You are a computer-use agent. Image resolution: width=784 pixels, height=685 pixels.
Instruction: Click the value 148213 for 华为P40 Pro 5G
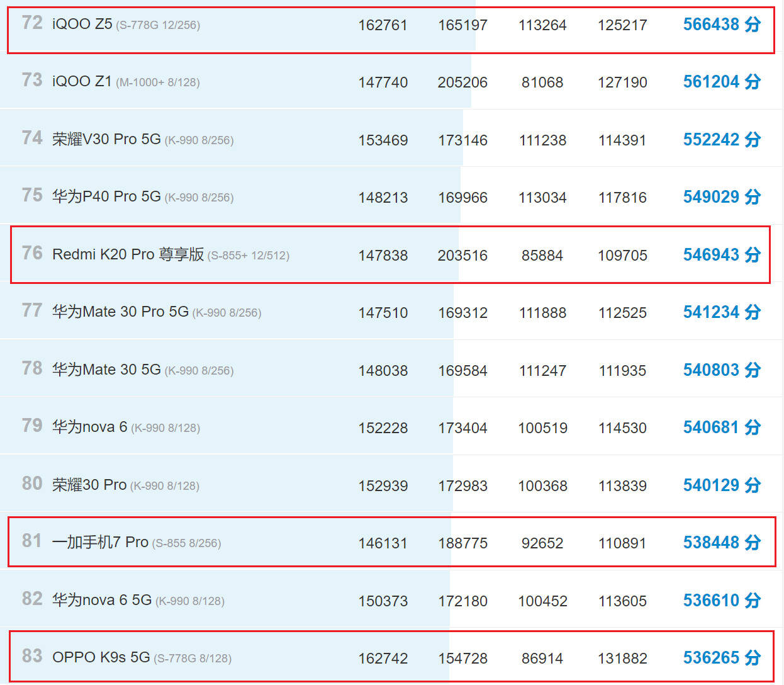[383, 198]
